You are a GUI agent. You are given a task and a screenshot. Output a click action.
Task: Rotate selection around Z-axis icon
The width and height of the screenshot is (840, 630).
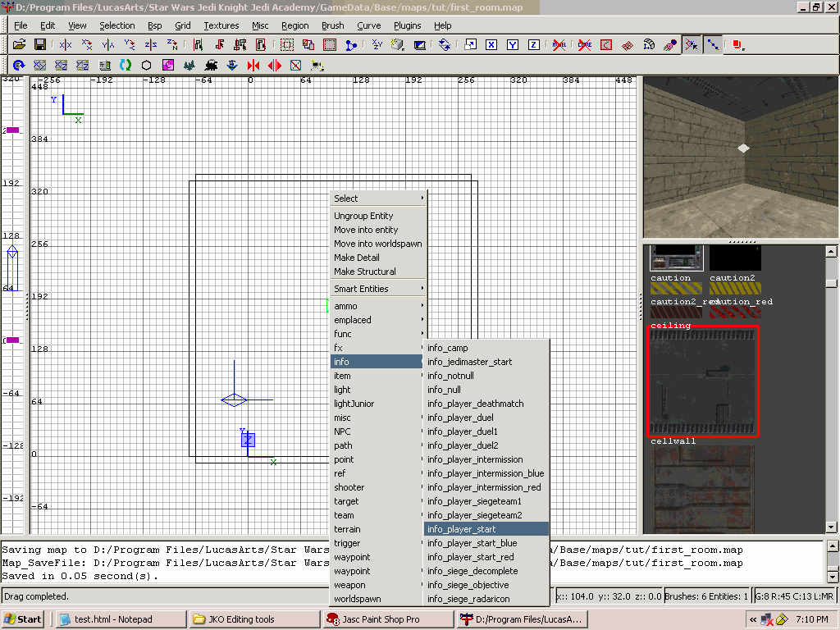coord(172,45)
